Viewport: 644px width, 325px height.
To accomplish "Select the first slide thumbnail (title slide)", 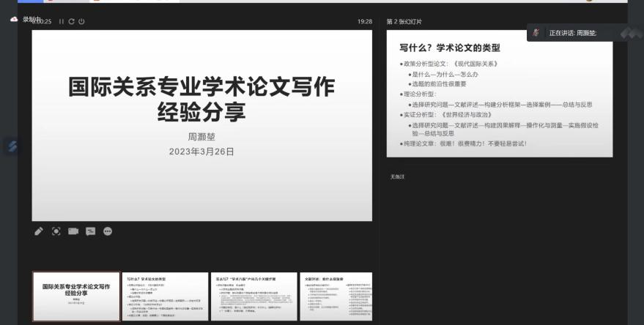I will (76, 296).
